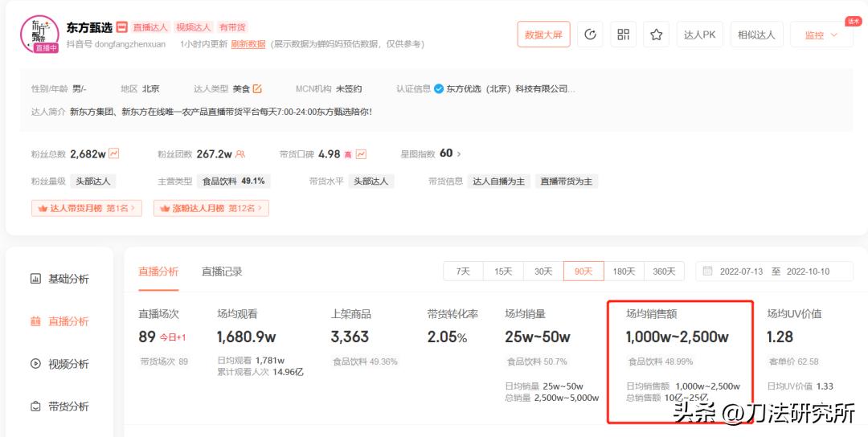Screen dimensions: 868x437
Task: Click the 上架商品 value 3,363
Action: coord(350,337)
